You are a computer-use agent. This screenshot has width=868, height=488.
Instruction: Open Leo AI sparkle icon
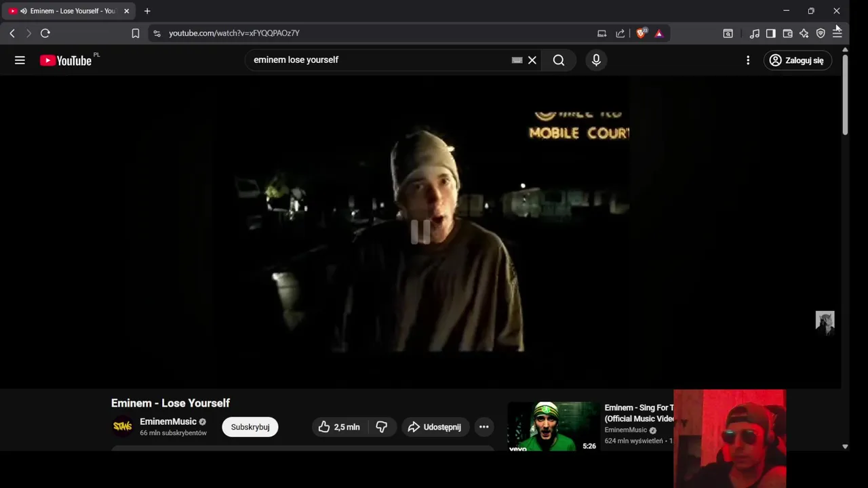(804, 33)
